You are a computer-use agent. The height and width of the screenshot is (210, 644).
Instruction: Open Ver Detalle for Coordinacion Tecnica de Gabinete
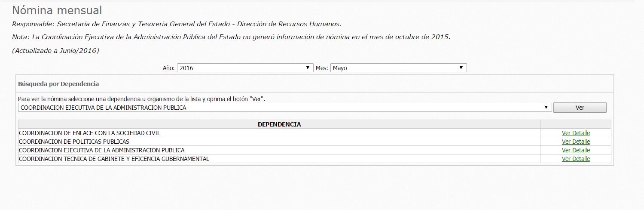click(x=576, y=159)
